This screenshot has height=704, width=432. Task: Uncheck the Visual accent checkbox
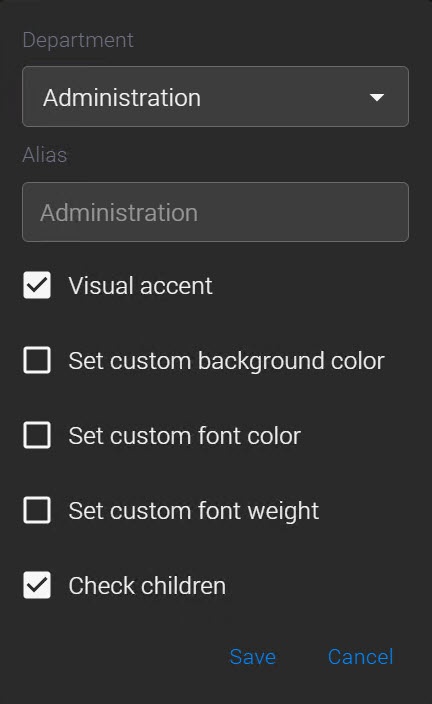[37, 285]
